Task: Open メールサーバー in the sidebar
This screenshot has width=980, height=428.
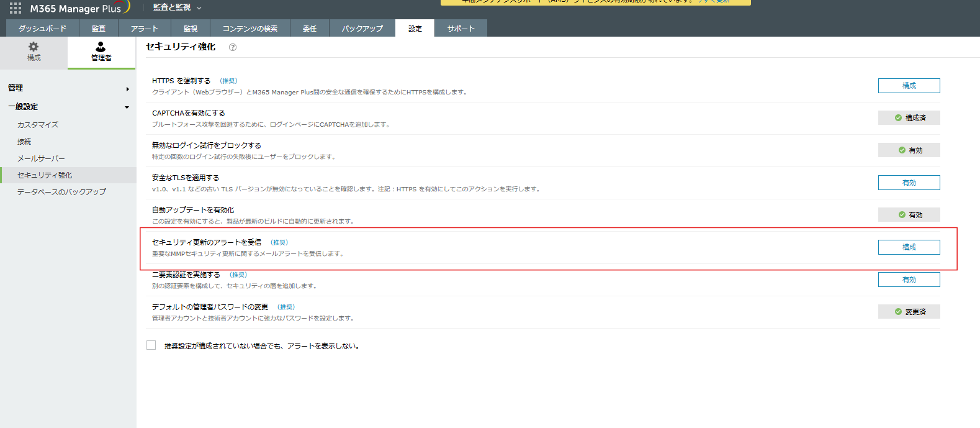Action: (41, 158)
